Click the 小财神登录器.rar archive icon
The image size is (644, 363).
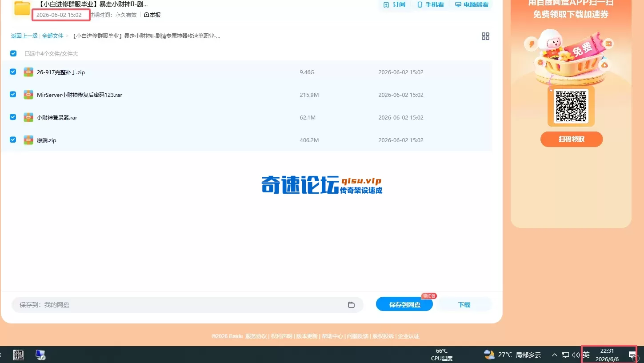28,117
